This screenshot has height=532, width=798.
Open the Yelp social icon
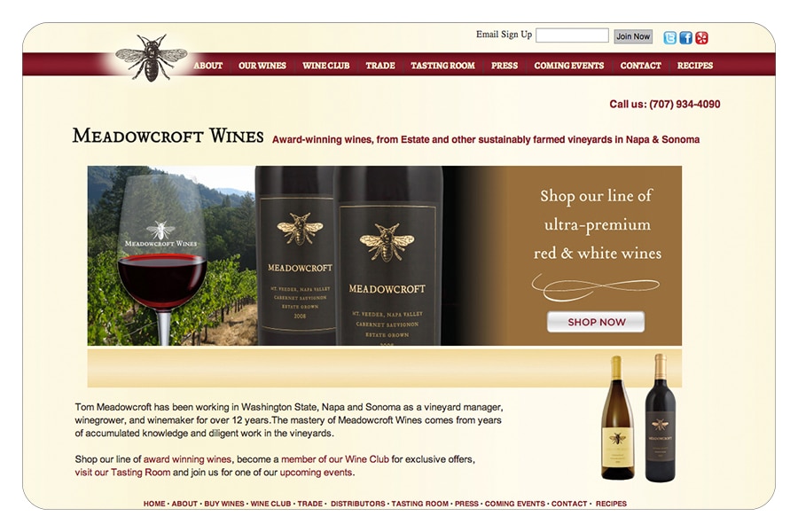702,37
